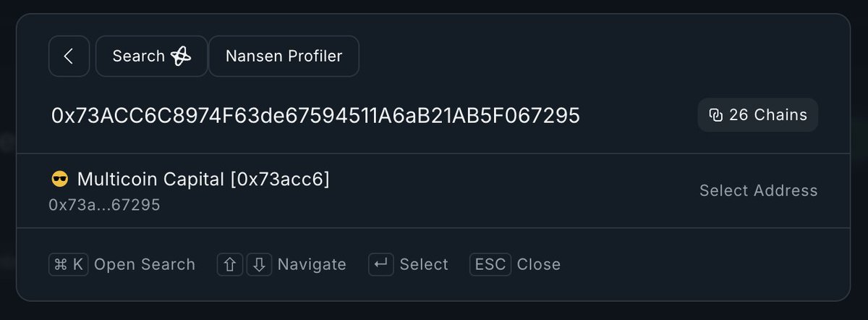Click Select Address link
868x320 pixels.
pos(758,190)
